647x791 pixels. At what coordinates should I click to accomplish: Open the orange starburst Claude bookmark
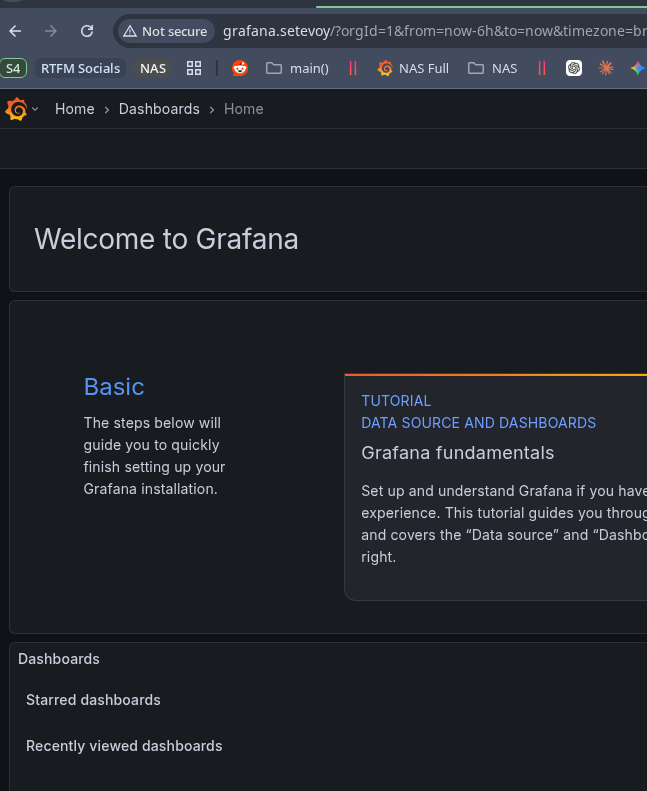tap(606, 68)
